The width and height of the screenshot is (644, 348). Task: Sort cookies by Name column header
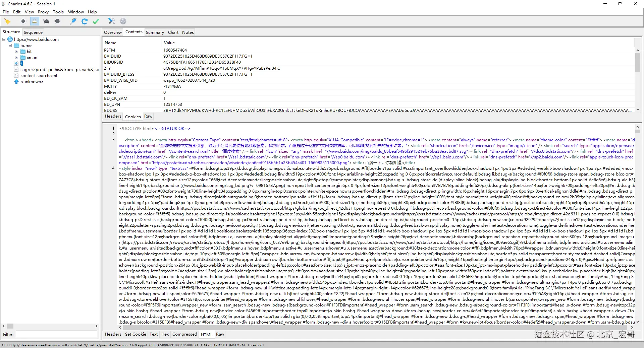click(132, 43)
